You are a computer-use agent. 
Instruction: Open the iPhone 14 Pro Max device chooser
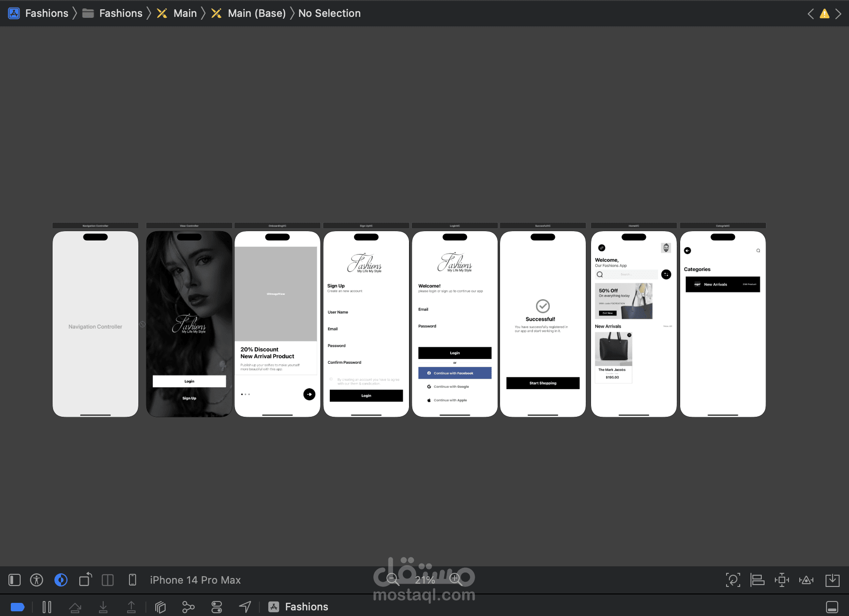(x=195, y=580)
